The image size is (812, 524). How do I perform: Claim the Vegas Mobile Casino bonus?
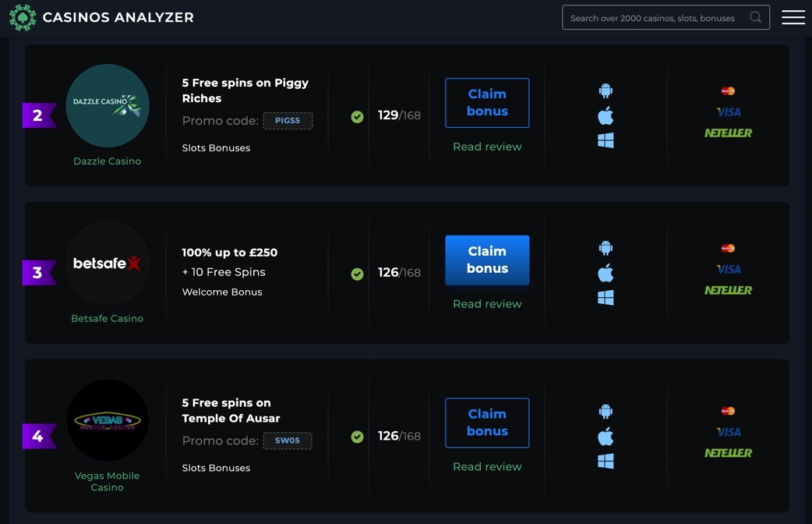tap(487, 423)
